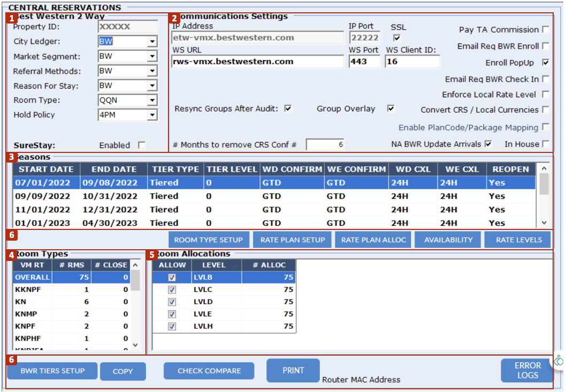Uncheck Resync Groups After Audit
This screenshot has height=392, width=566.
tap(288, 109)
